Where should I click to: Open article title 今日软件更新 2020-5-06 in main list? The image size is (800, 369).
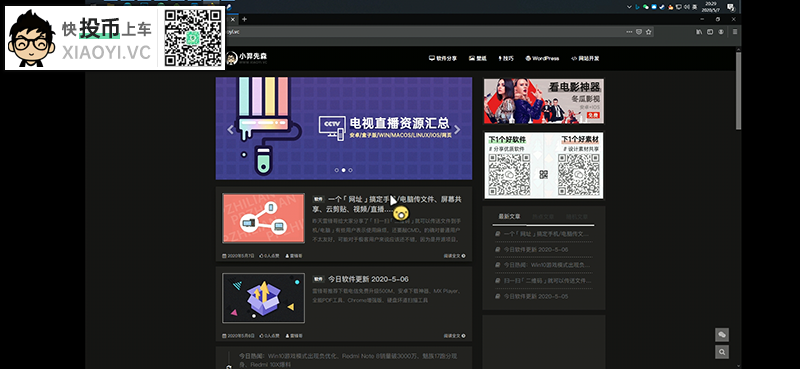368,279
